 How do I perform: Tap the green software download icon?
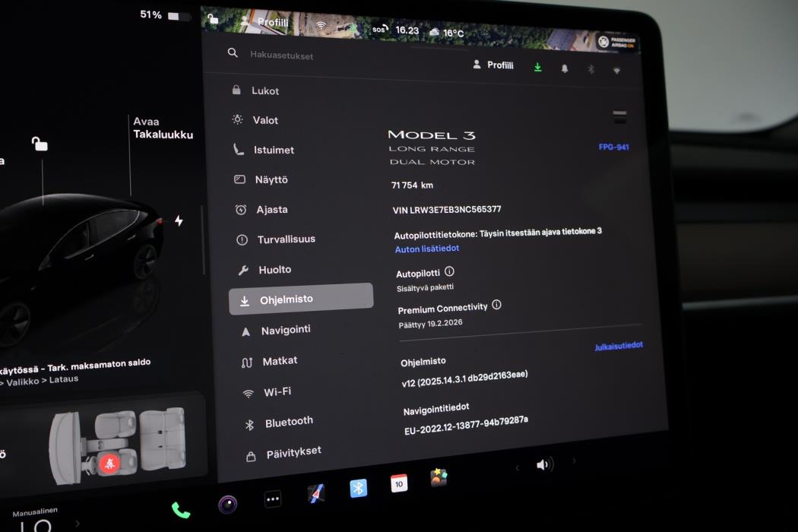(x=537, y=68)
